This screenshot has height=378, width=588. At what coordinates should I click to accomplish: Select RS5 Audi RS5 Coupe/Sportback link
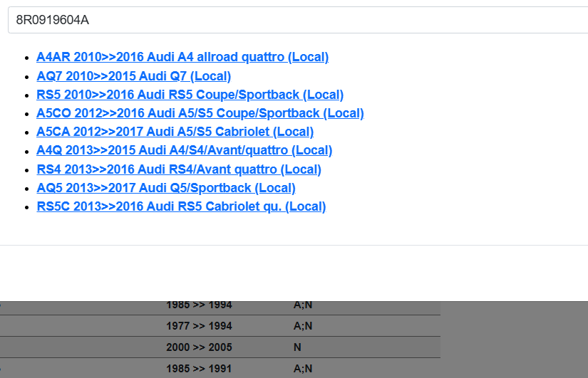190,95
